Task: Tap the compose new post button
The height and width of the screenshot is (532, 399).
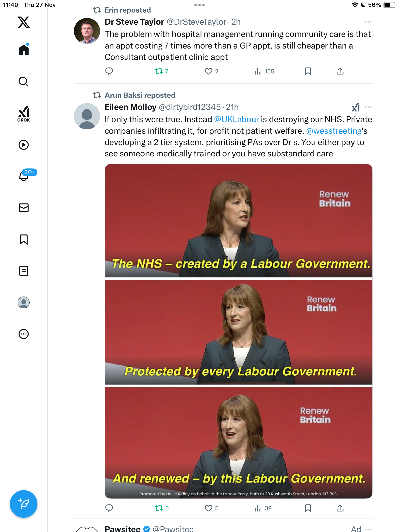Action: tap(24, 504)
